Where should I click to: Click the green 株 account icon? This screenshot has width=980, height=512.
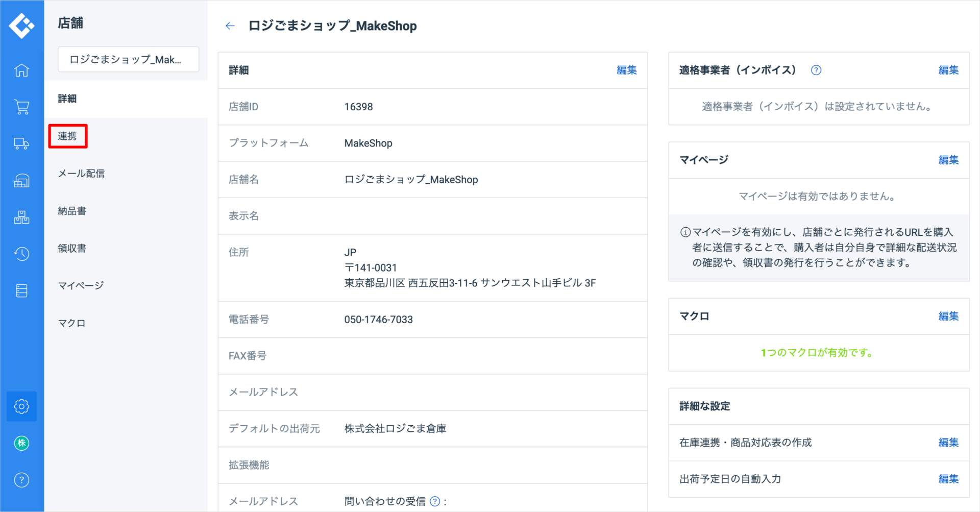point(21,443)
